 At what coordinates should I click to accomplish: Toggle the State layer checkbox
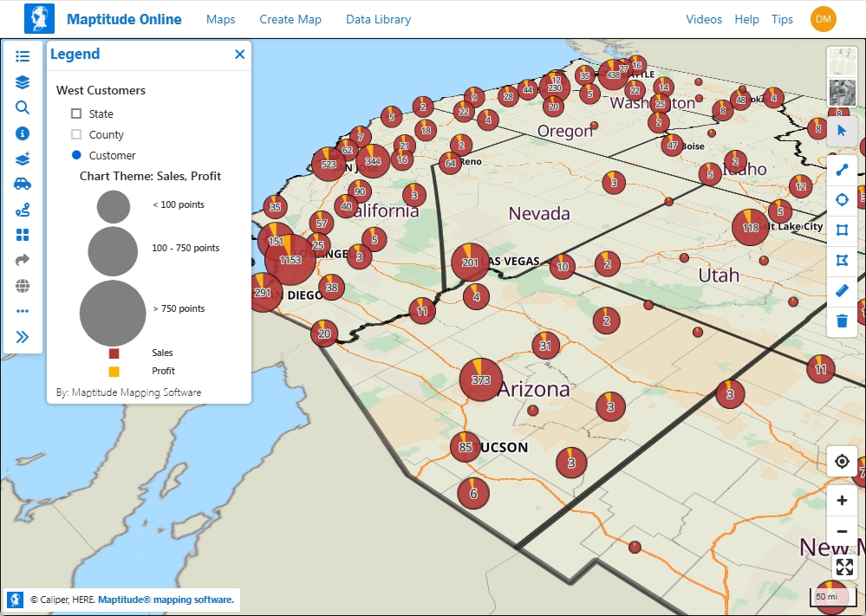(x=76, y=113)
